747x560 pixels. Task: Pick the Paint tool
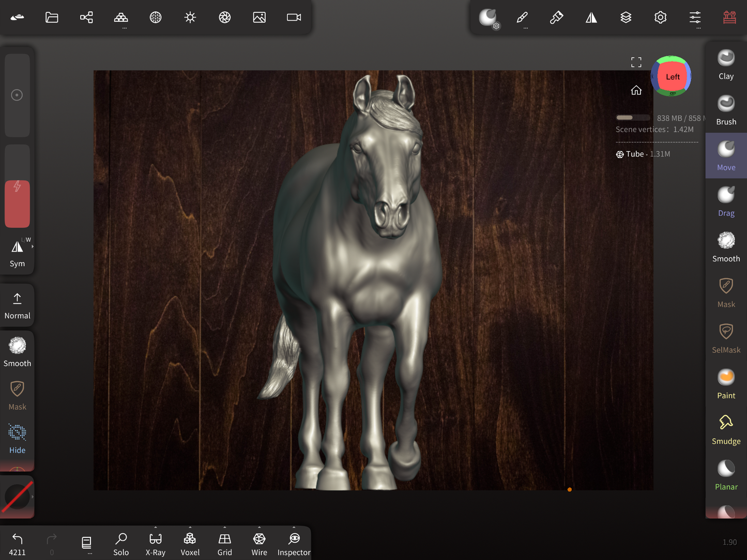[726, 384]
